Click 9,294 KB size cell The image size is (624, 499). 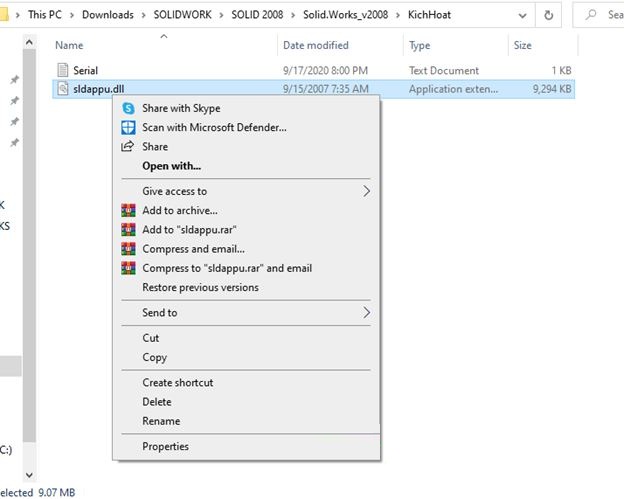552,89
